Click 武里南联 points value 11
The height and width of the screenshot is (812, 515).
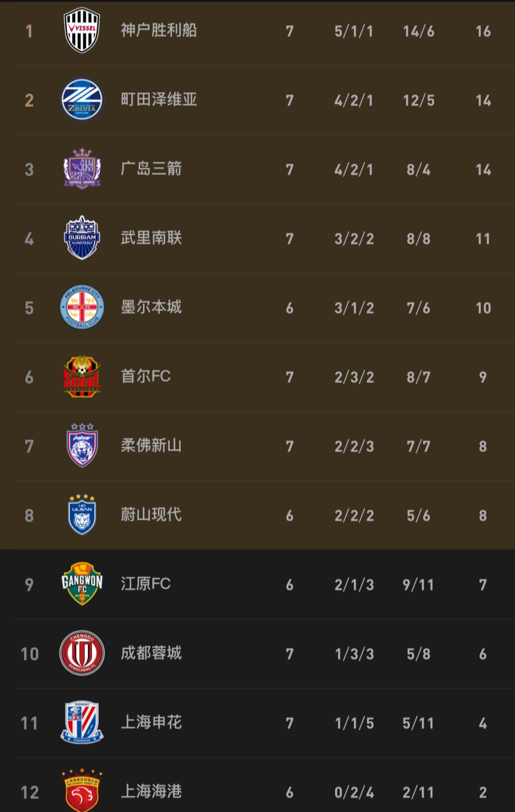(x=483, y=239)
